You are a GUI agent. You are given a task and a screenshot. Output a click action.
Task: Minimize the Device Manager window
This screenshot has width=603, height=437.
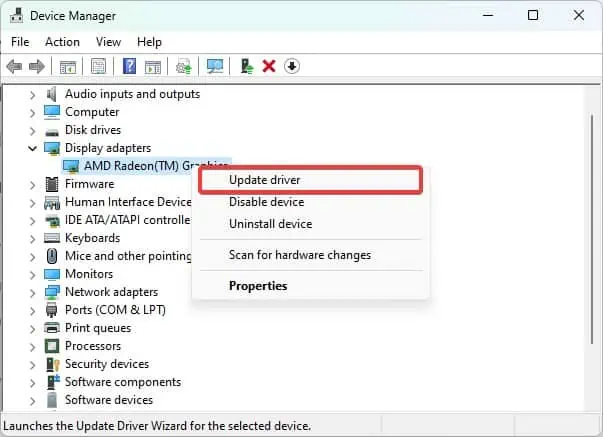tap(488, 15)
